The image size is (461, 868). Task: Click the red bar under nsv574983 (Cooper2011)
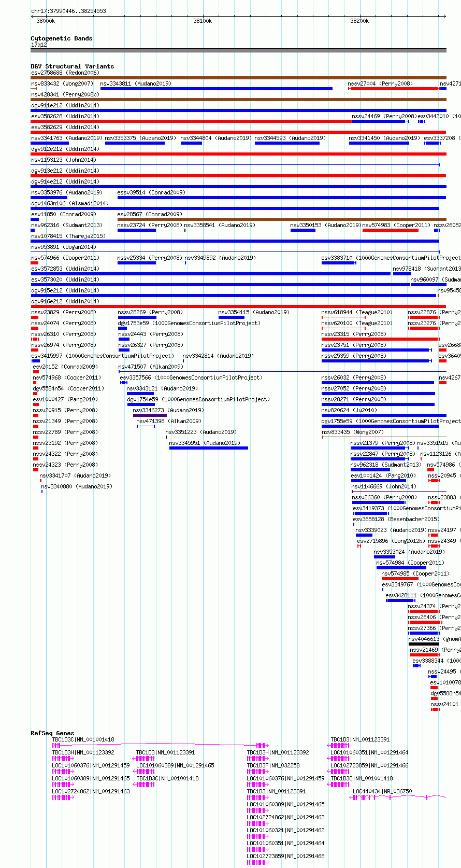[x=390, y=230]
